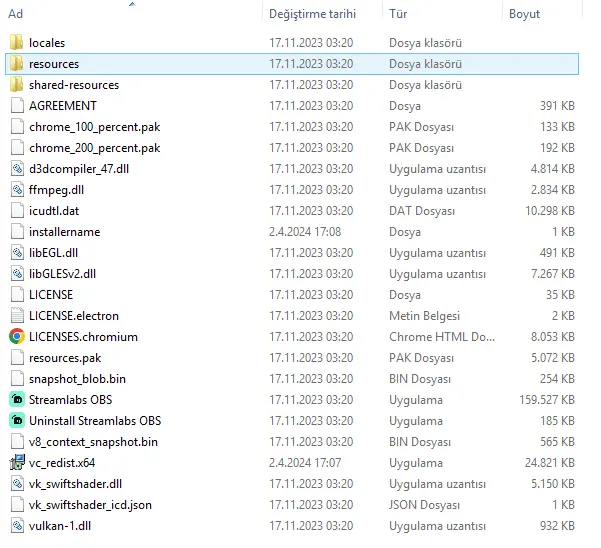
Task: Click the libEGL.dll file icon
Action: (17, 253)
